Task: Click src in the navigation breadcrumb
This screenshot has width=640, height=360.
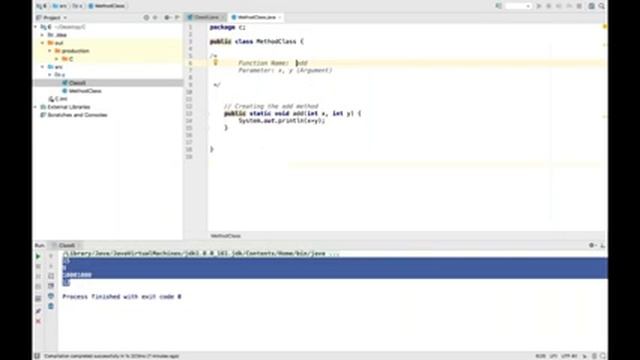Action: tap(60, 6)
